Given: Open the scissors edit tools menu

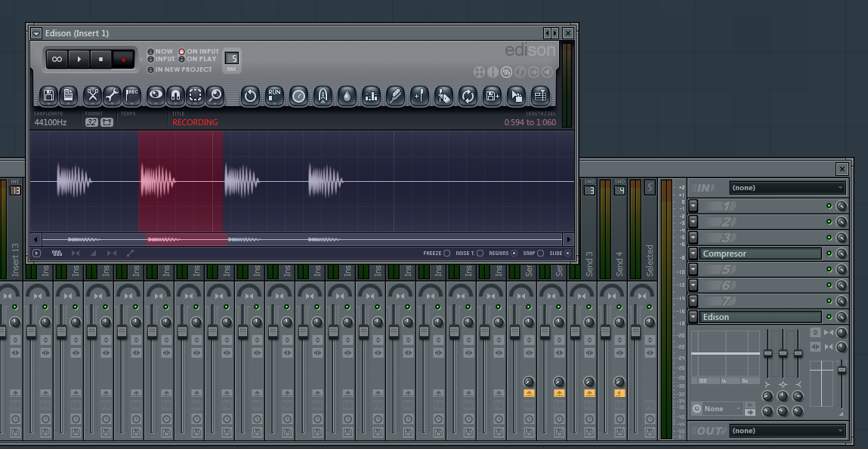Looking at the screenshot, I should 92,95.
